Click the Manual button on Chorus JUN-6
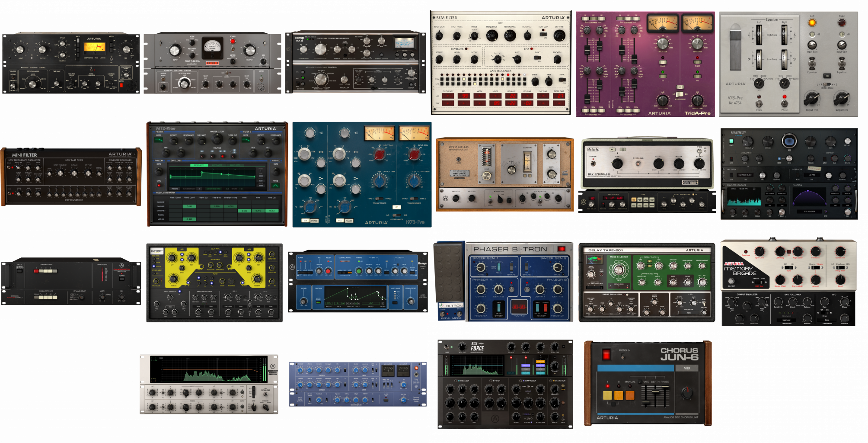868x443 pixels. [630, 395]
